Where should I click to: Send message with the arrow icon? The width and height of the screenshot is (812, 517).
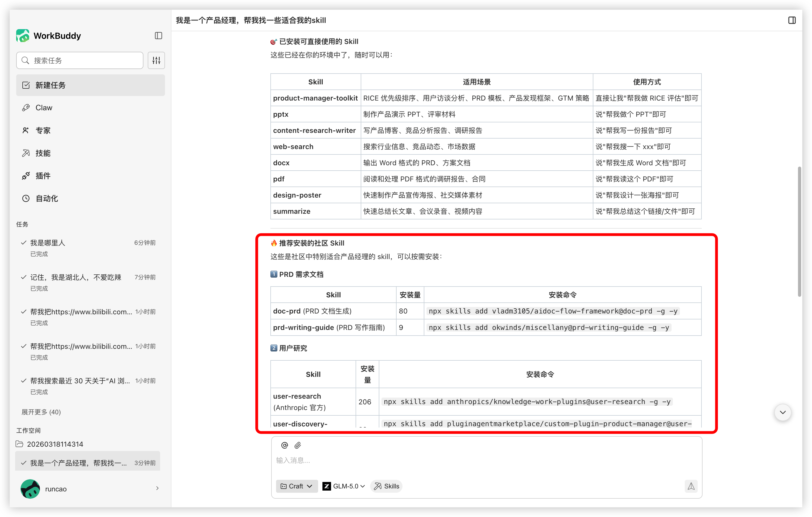(691, 486)
